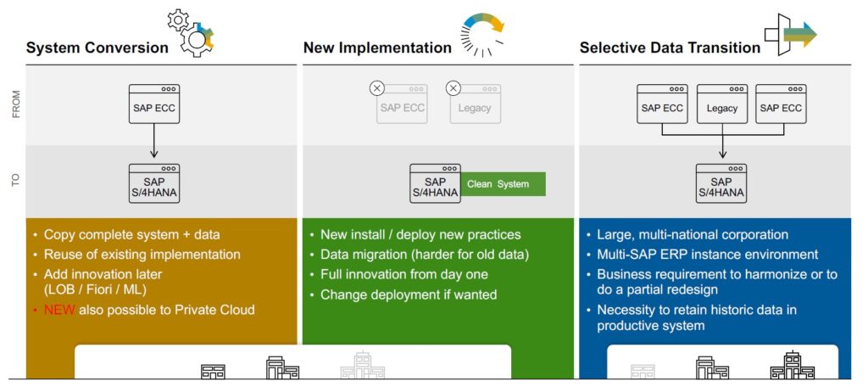The height and width of the screenshot is (387, 868).
Task: Click 'Business requirement to harmonize' bullet
Action: [x=717, y=282]
